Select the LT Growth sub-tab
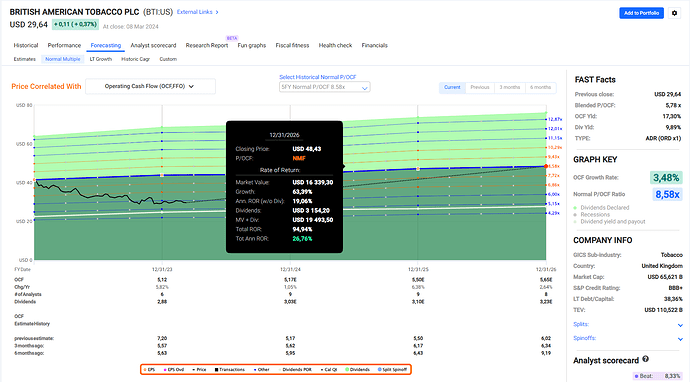The image size is (690, 382). pyautogui.click(x=101, y=59)
